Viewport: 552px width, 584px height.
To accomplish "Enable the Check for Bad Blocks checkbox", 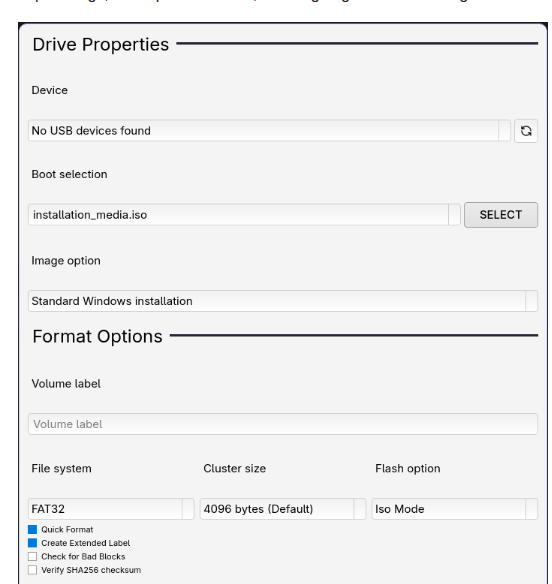I will 32,556.
